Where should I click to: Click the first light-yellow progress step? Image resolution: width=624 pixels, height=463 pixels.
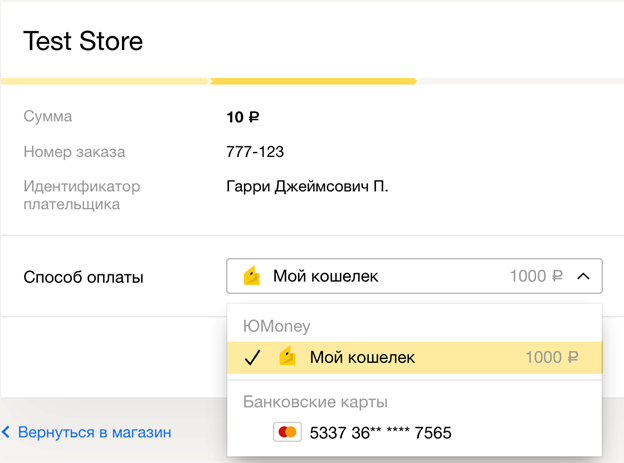click(x=105, y=81)
